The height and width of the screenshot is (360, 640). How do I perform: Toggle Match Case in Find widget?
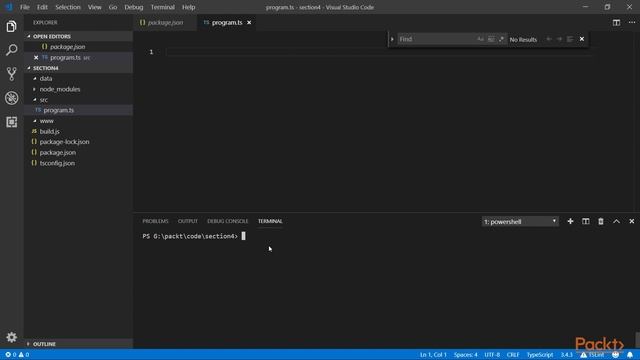point(480,39)
